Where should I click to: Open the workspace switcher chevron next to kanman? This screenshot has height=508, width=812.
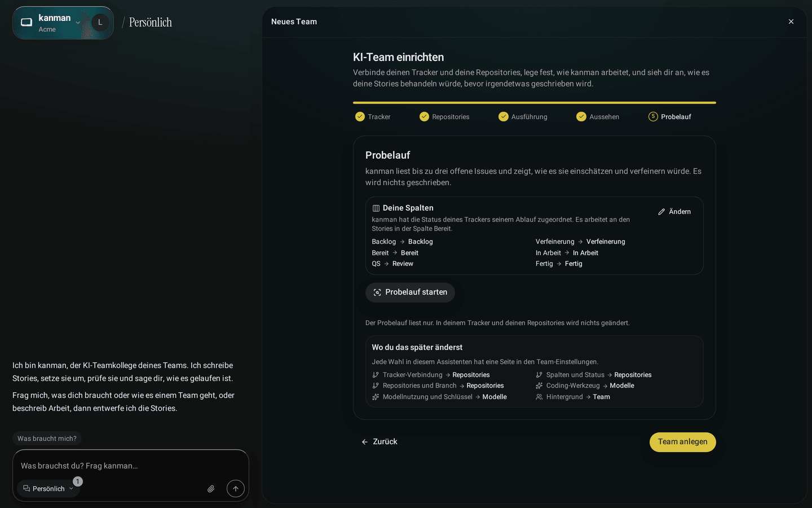coord(78,23)
